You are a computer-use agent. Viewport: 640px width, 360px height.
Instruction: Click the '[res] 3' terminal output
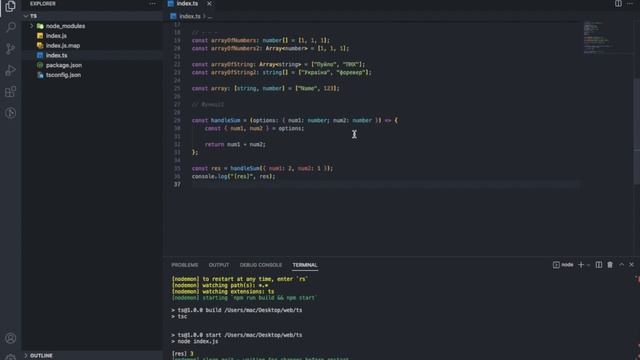pyautogui.click(x=182, y=353)
